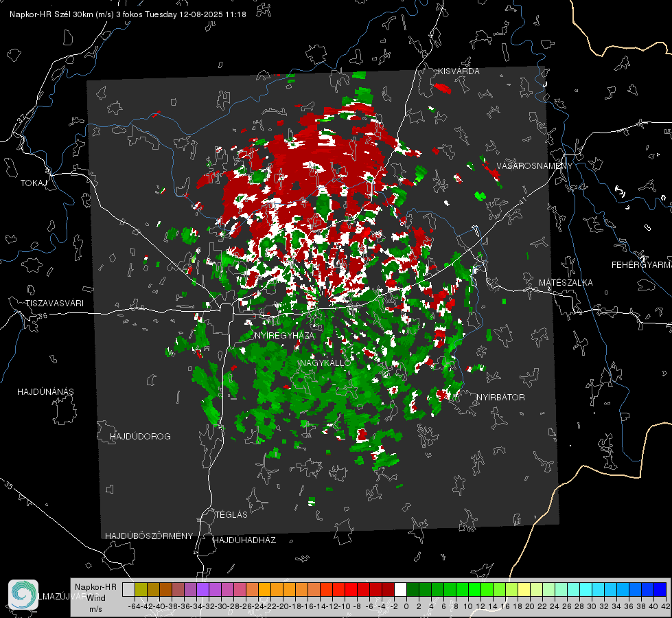Viewport: 672px width, 618px height.
Task: Click the FEHÉRGYARMAT label at the map edge
Action: click(x=641, y=265)
